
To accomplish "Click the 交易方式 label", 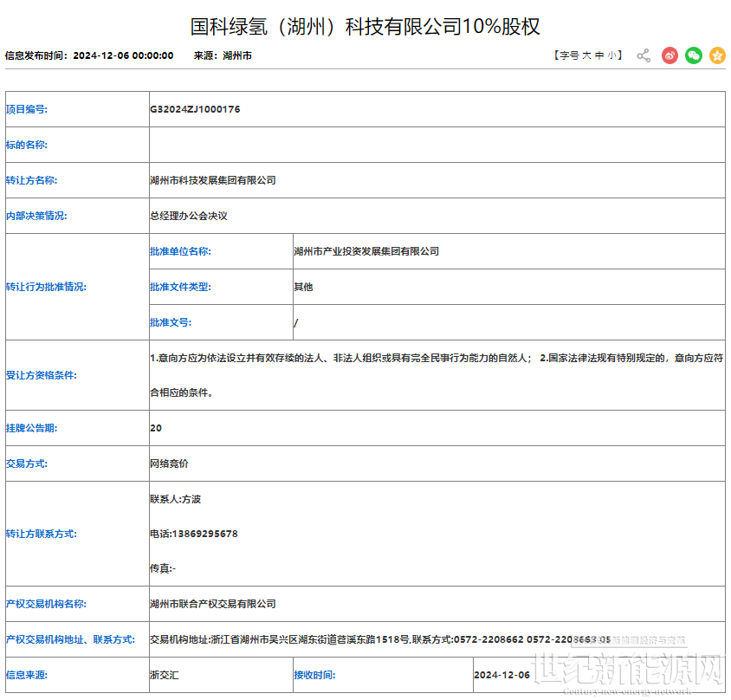I will (27, 463).
